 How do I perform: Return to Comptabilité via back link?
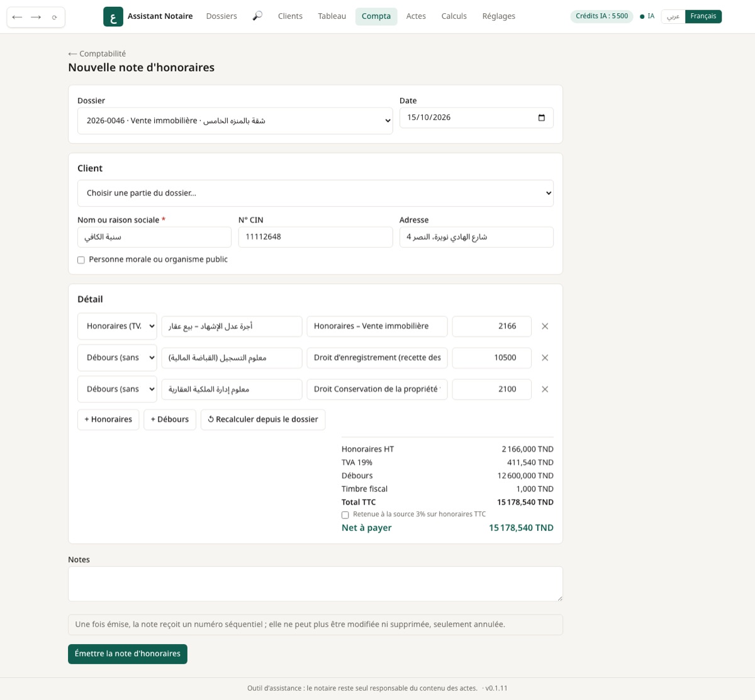point(97,53)
